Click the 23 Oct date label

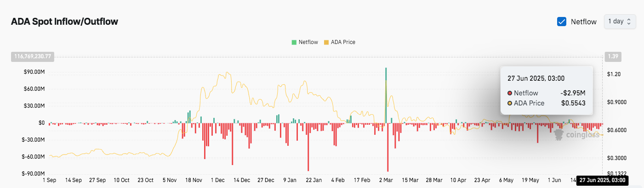[x=146, y=180]
